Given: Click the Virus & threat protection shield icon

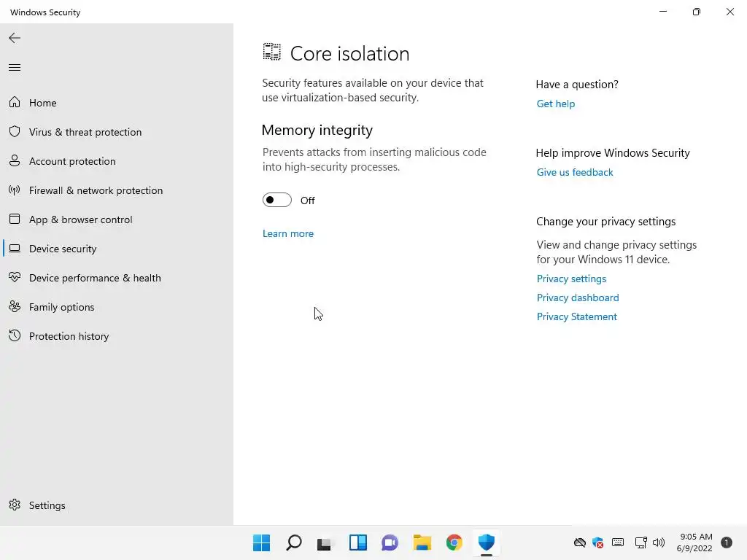Looking at the screenshot, I should coord(15,131).
